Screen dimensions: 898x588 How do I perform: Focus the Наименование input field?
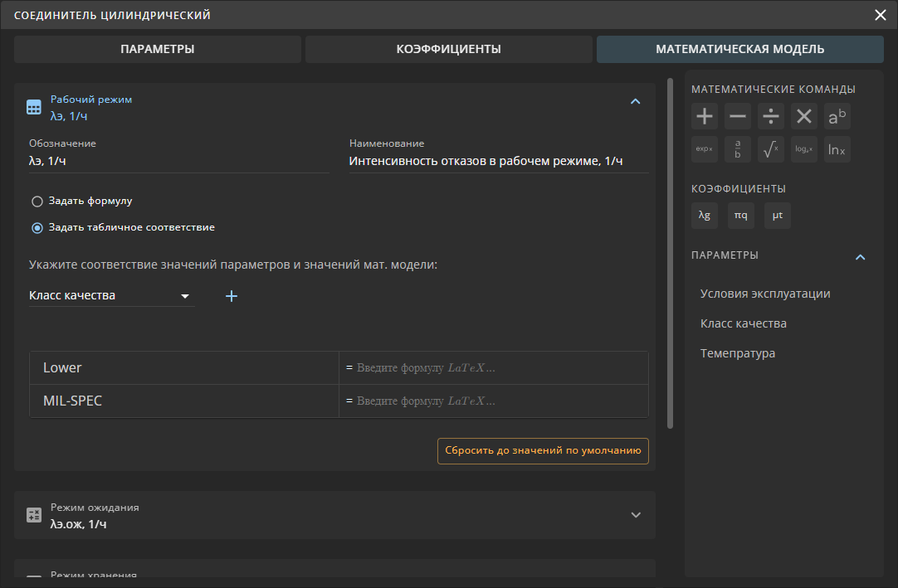499,162
